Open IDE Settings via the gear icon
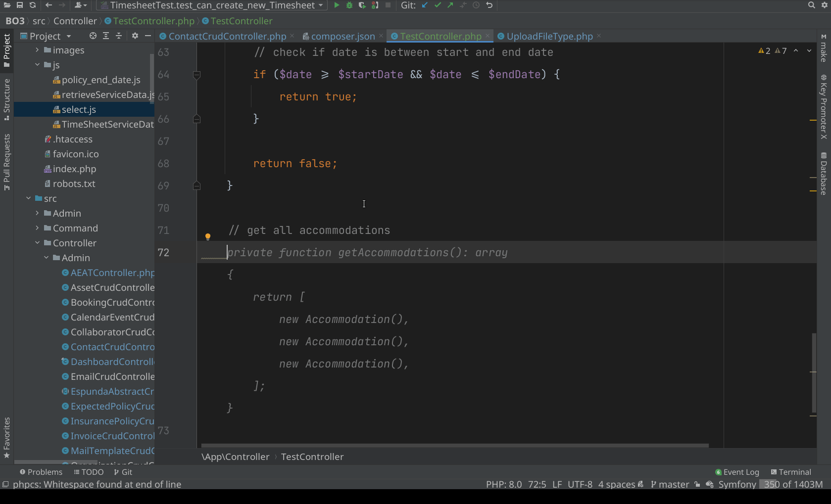 (824, 5)
